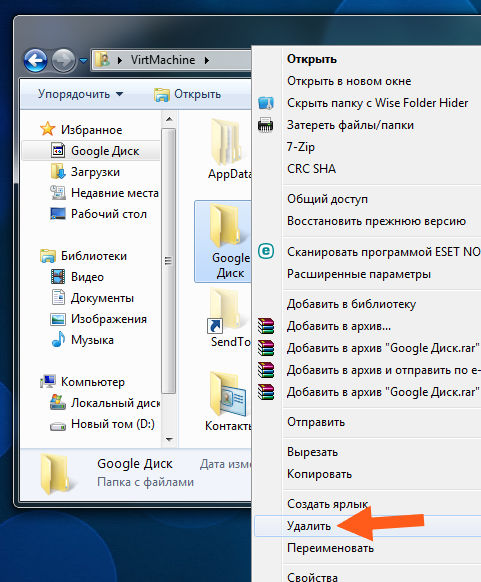This screenshot has width=481, height=582.
Task: Choose Удалить in context menu
Action: tap(367, 526)
